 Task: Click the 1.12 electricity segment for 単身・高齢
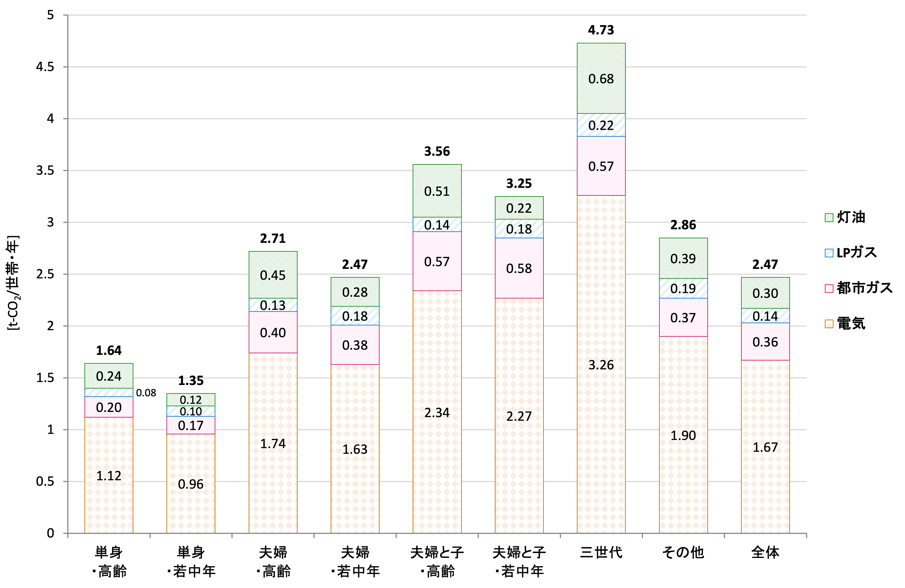pos(109,476)
